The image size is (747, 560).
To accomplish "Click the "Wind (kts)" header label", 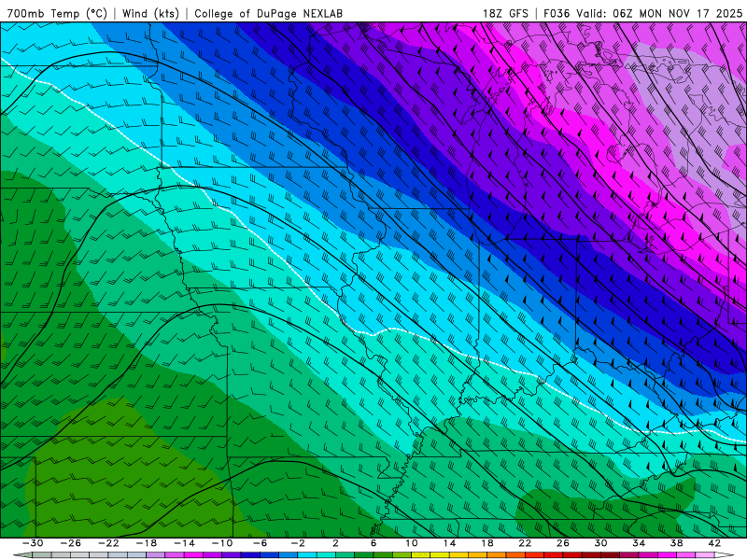I will click(150, 13).
